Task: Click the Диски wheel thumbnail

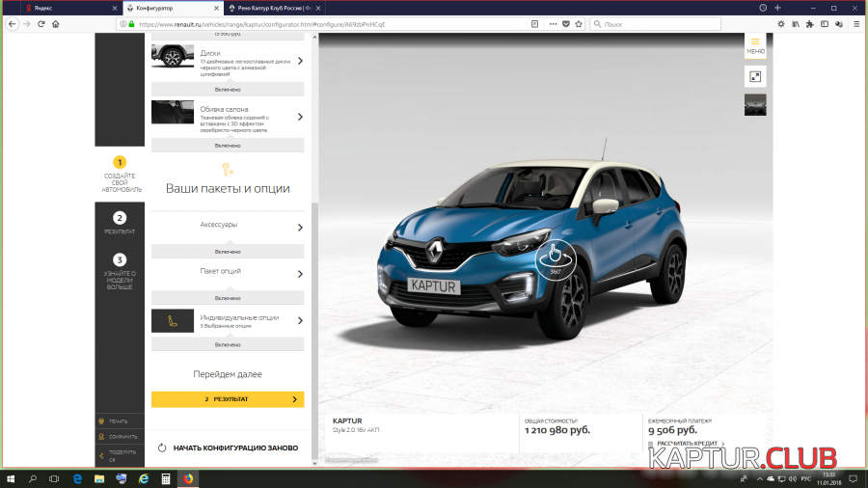Action: click(x=173, y=56)
